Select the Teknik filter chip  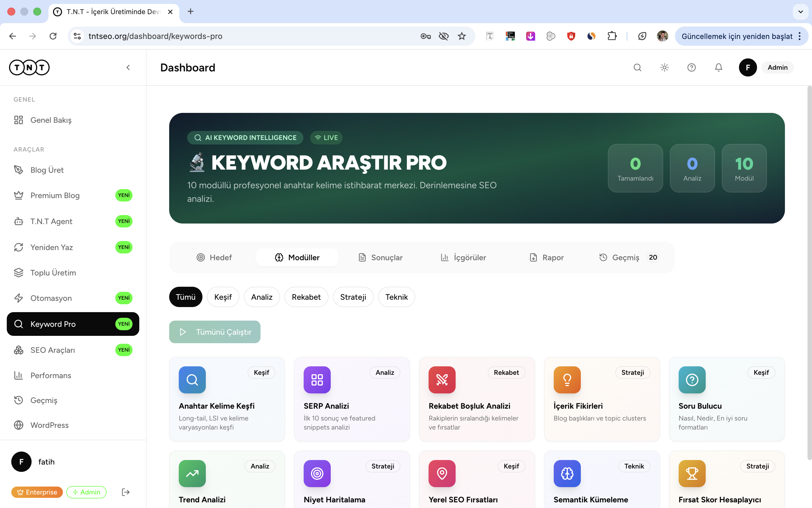point(397,297)
